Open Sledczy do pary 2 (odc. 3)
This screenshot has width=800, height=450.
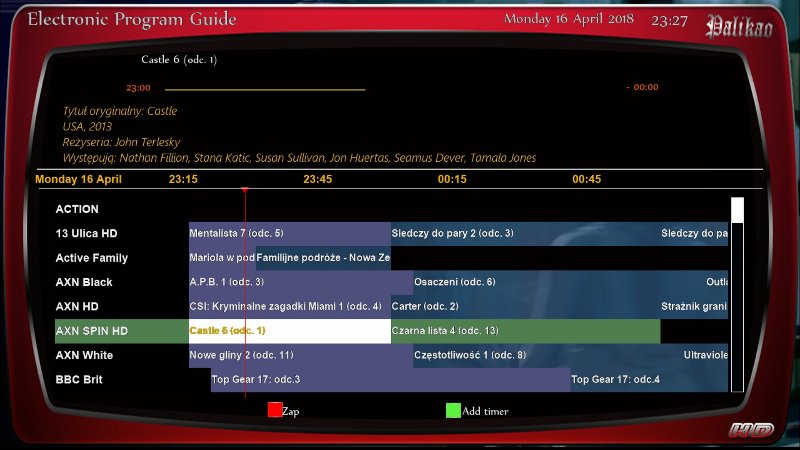525,233
